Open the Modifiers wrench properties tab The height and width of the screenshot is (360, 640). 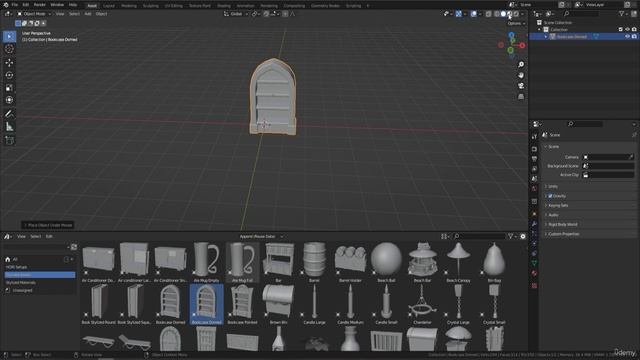pos(534,224)
